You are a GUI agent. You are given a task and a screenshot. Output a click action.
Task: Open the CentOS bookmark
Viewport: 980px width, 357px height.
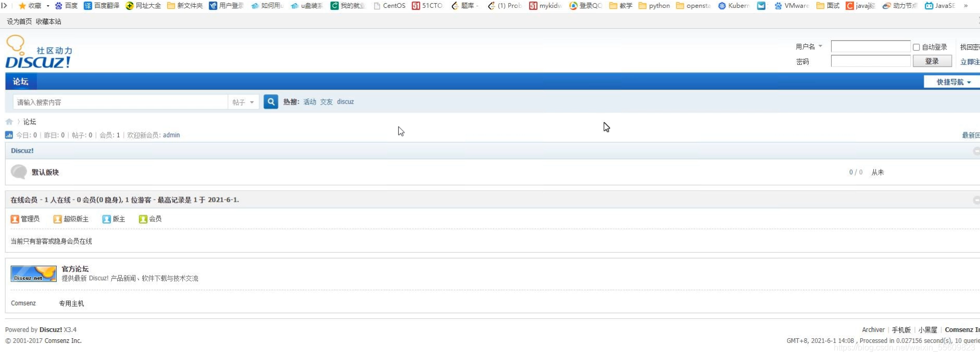coord(390,6)
